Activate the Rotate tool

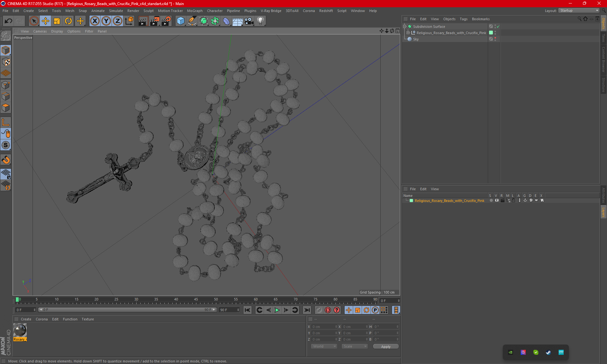68,21
